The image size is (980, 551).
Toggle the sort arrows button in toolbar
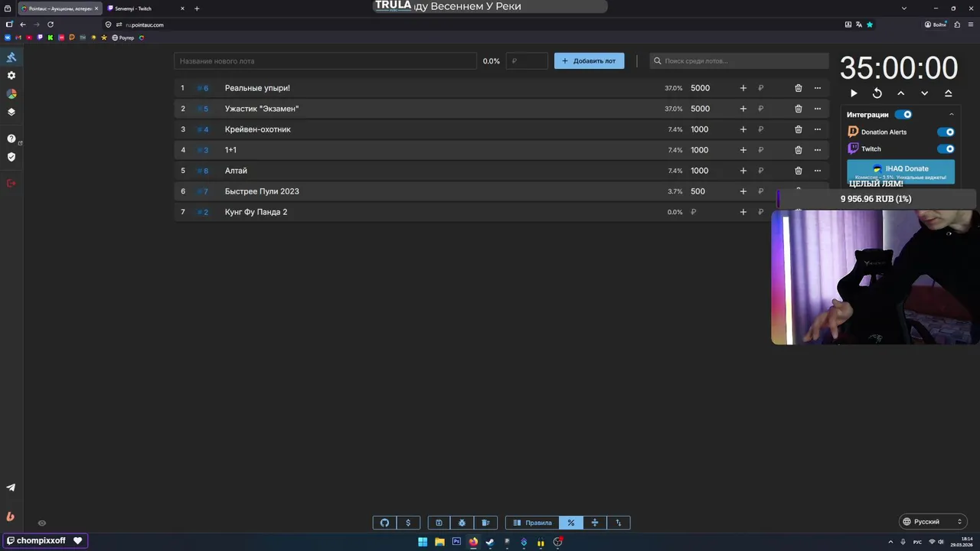619,523
